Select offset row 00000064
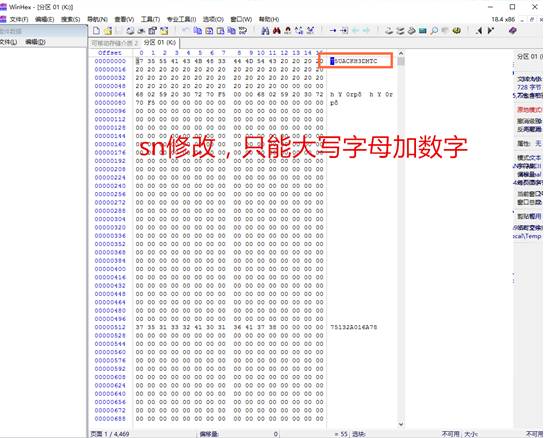 tap(110, 94)
